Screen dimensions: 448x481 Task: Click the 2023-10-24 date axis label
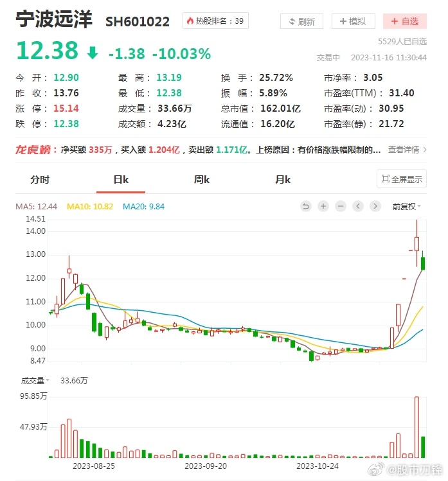pos(318,466)
